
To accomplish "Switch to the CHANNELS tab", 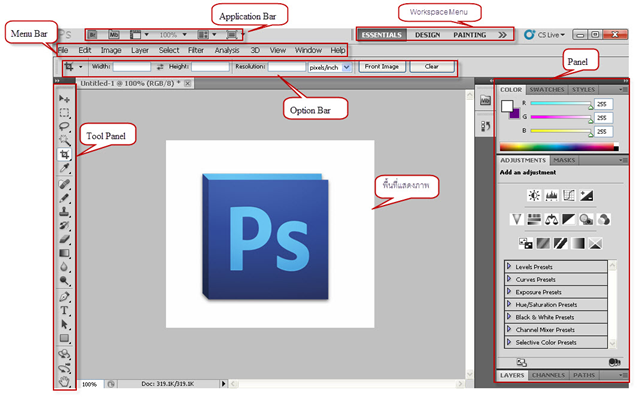I will click(548, 375).
